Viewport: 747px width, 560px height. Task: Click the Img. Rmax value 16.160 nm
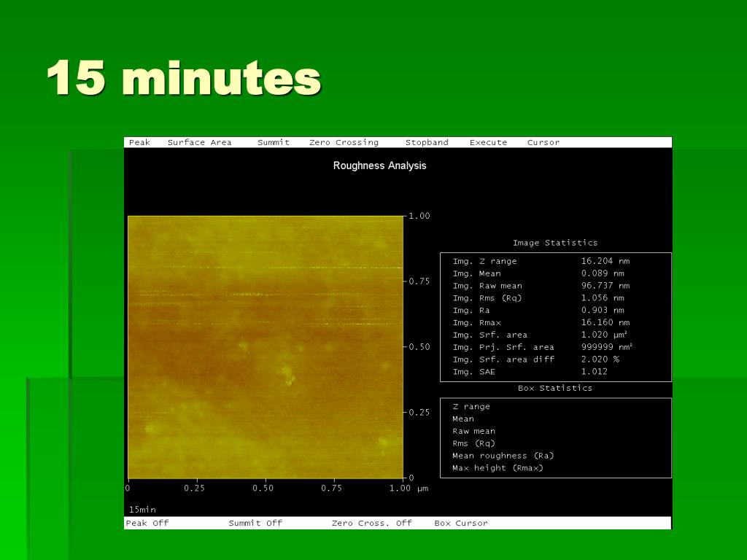605,323
